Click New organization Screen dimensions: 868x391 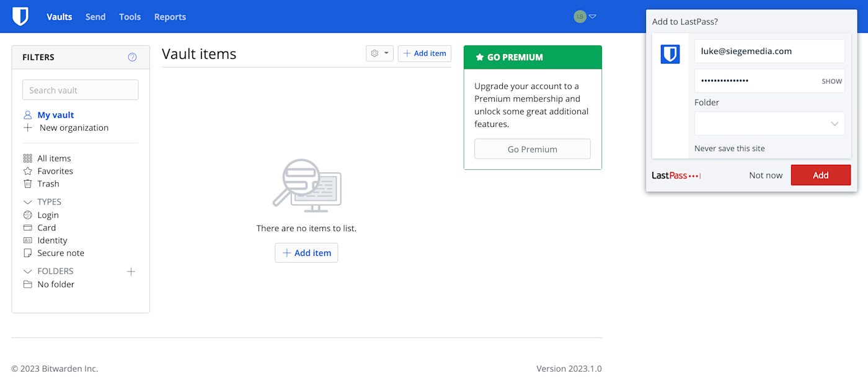[74, 128]
